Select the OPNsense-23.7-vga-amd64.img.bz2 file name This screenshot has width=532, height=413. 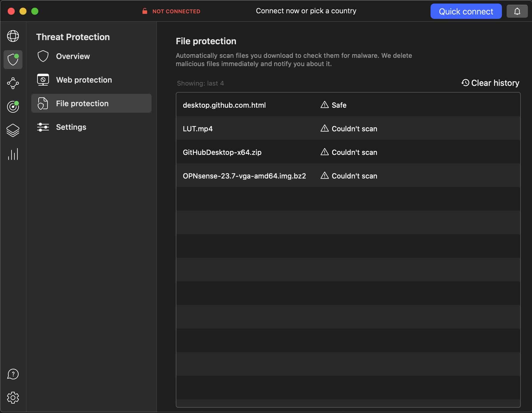coord(244,176)
